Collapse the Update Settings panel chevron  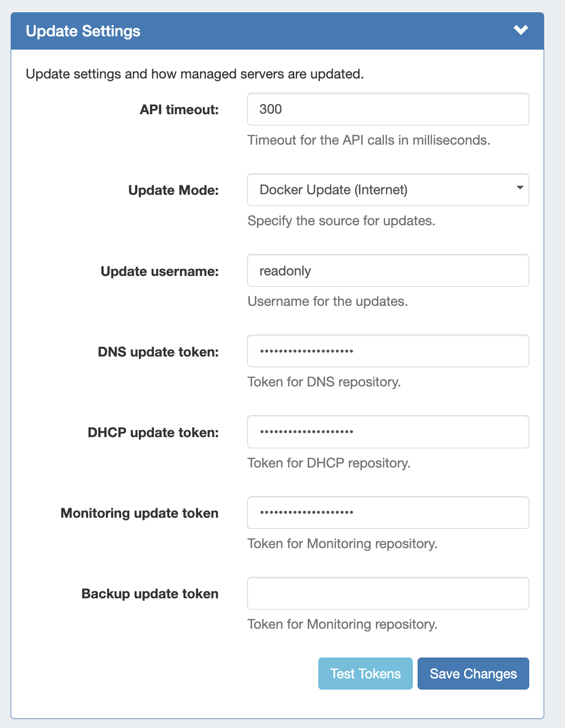pos(521,30)
